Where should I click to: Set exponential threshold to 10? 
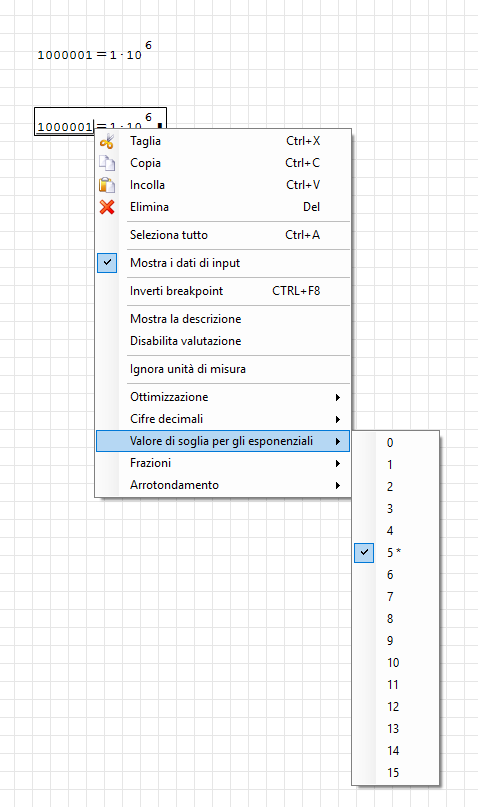(x=396, y=662)
